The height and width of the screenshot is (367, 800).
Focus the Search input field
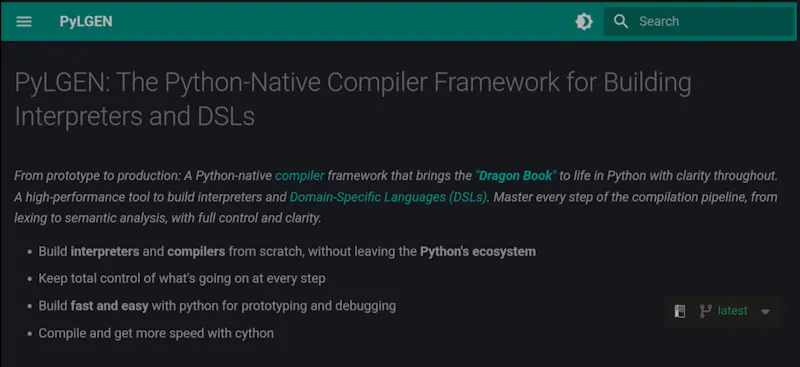pos(698,21)
